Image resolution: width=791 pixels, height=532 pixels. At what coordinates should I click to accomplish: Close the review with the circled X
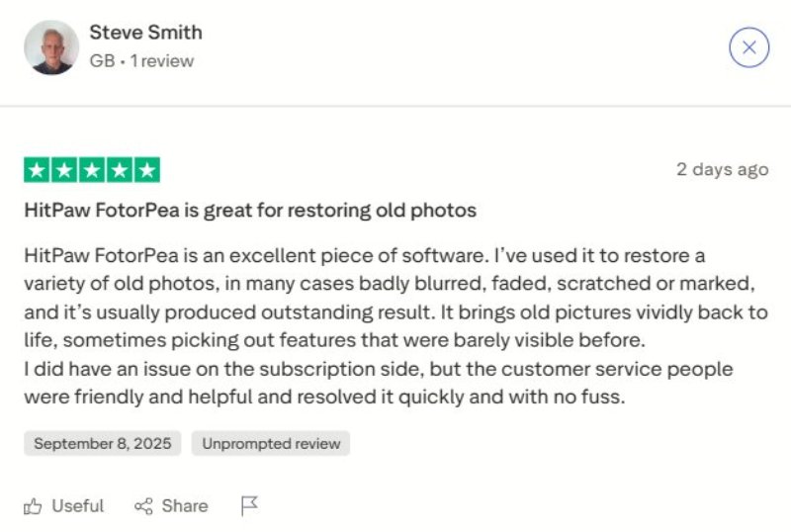[x=748, y=46]
